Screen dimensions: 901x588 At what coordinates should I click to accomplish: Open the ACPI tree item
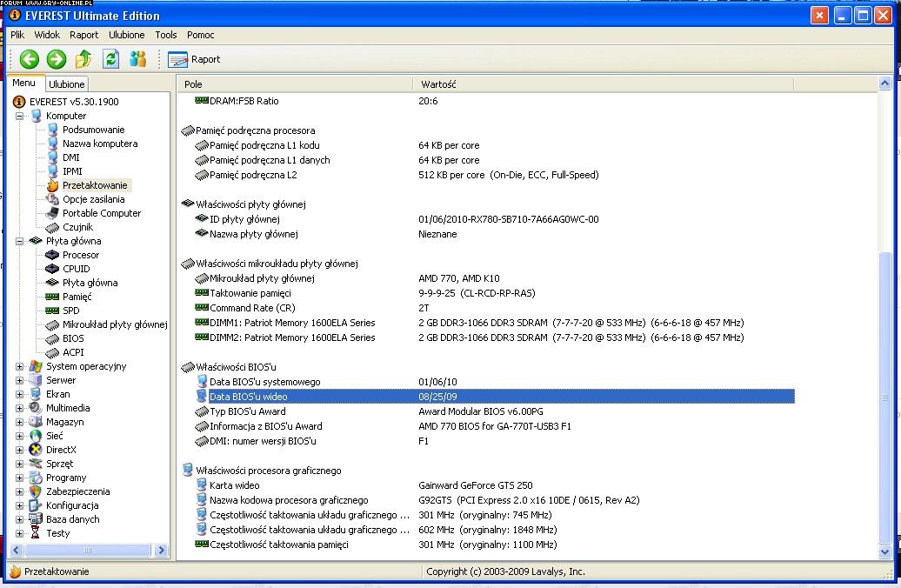[73, 352]
